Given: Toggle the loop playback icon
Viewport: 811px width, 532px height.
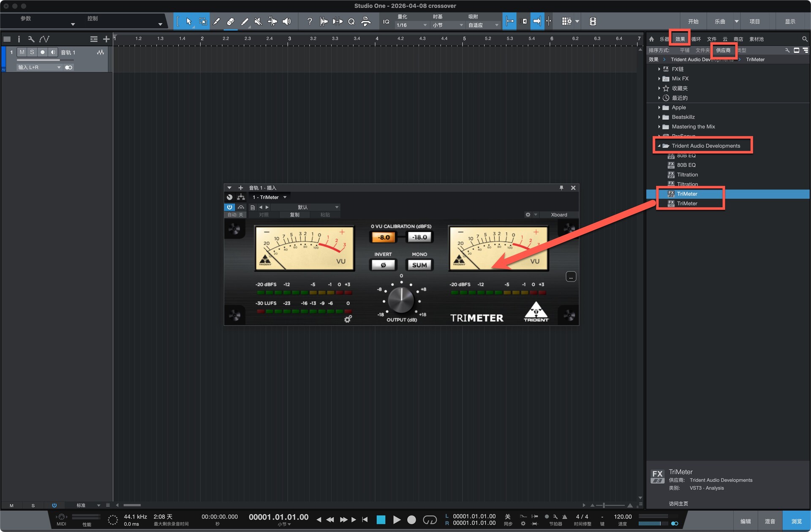Looking at the screenshot, I should point(430,520).
